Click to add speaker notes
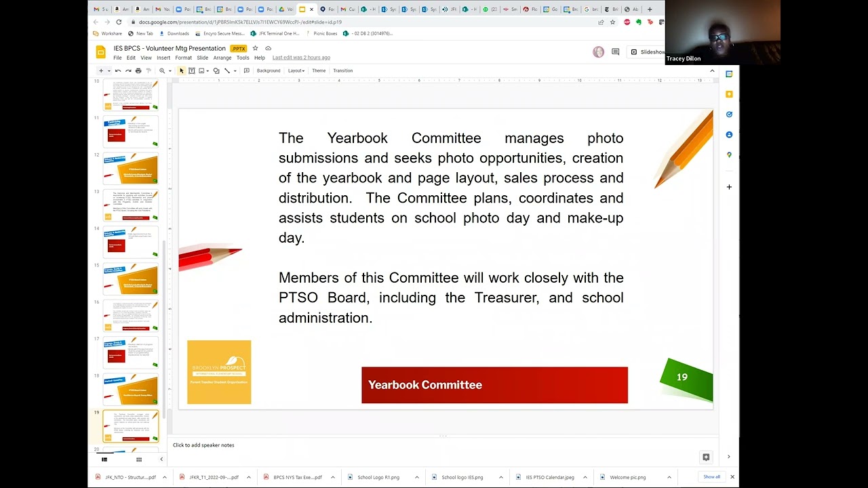This screenshot has height=488, width=868. 203,445
